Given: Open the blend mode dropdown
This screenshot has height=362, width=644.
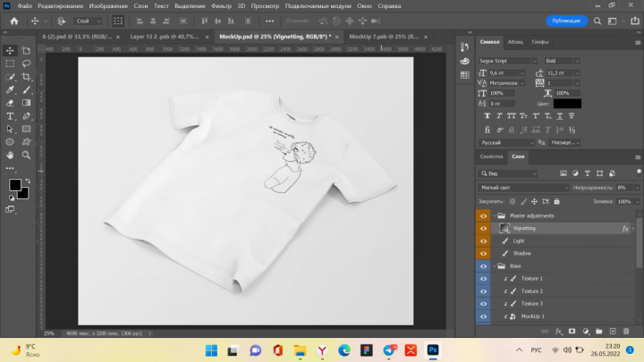Looking at the screenshot, I should click(523, 188).
